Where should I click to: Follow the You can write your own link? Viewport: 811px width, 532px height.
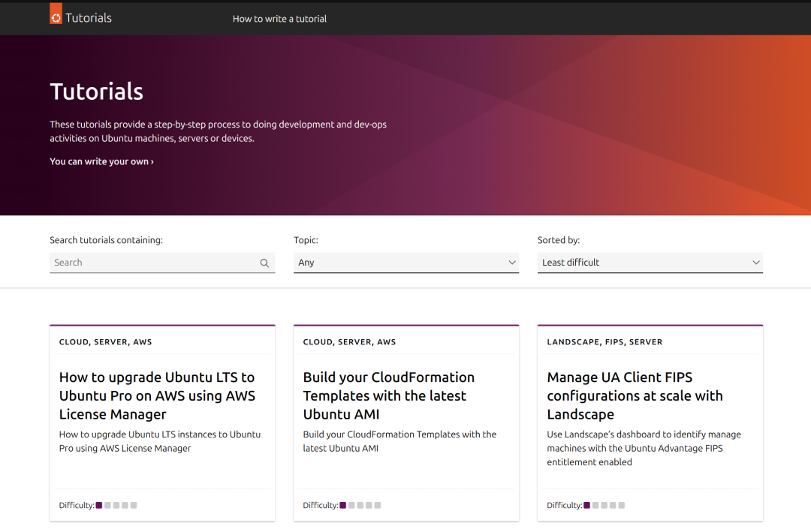tap(101, 161)
